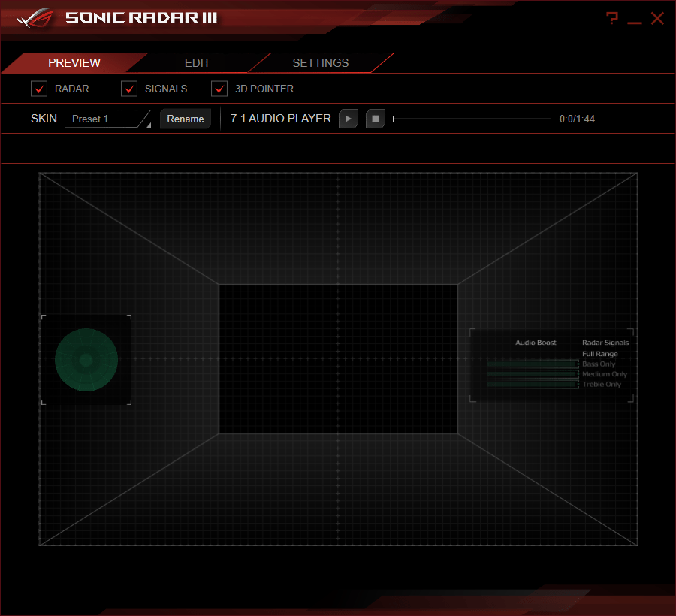Click the 0:0/1:44 playback time
This screenshot has width=676, height=616.
tap(577, 119)
